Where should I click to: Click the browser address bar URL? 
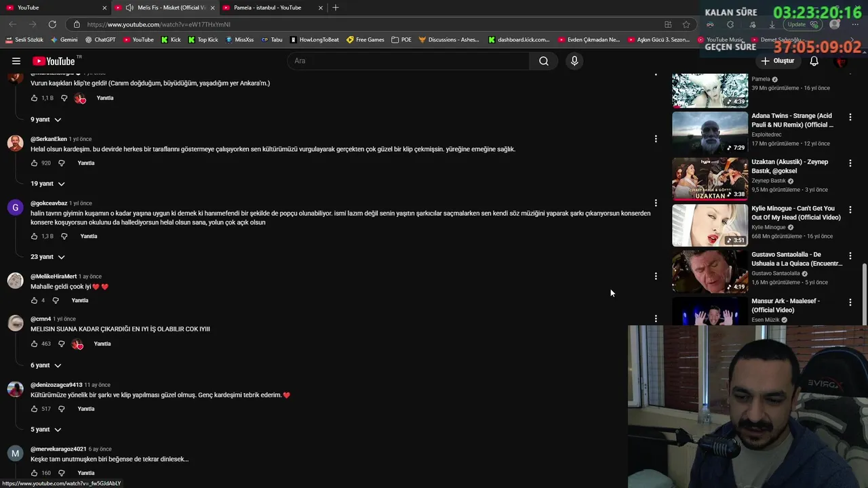[159, 24]
